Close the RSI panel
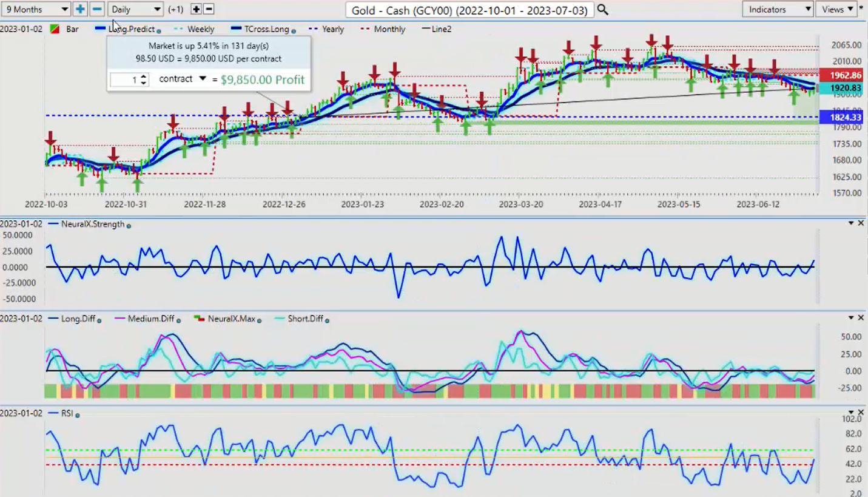Image resolution: width=868 pixels, height=497 pixels. (x=861, y=413)
